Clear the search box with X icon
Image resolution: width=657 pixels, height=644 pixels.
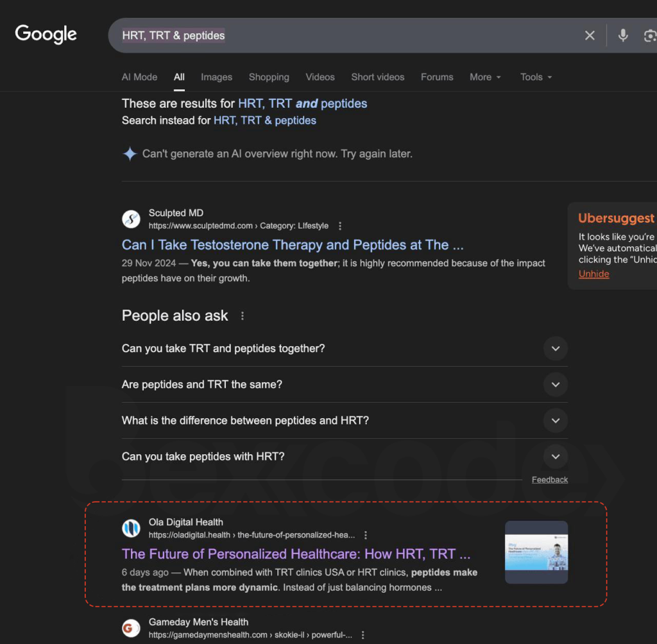590,35
